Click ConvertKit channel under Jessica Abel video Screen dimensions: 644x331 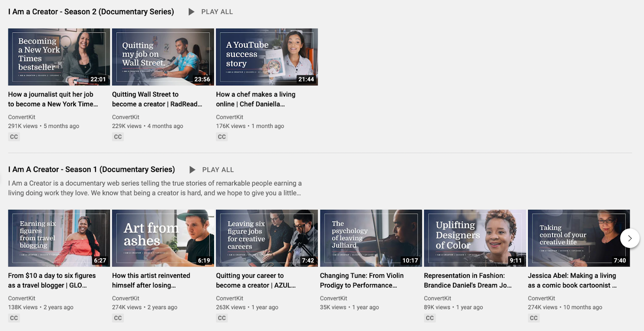pyautogui.click(x=541, y=298)
